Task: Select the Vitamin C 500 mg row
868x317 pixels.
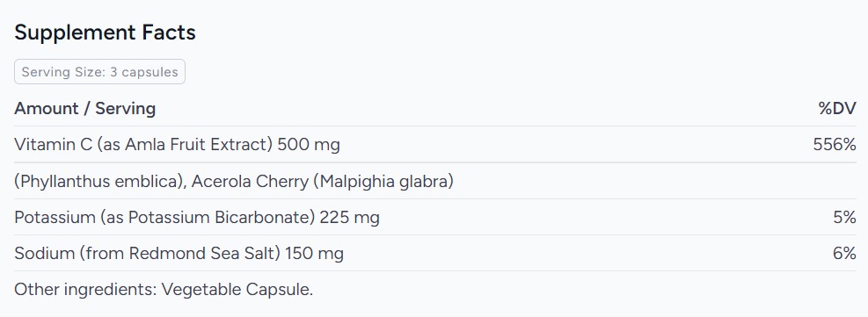Action: pyautogui.click(x=435, y=145)
